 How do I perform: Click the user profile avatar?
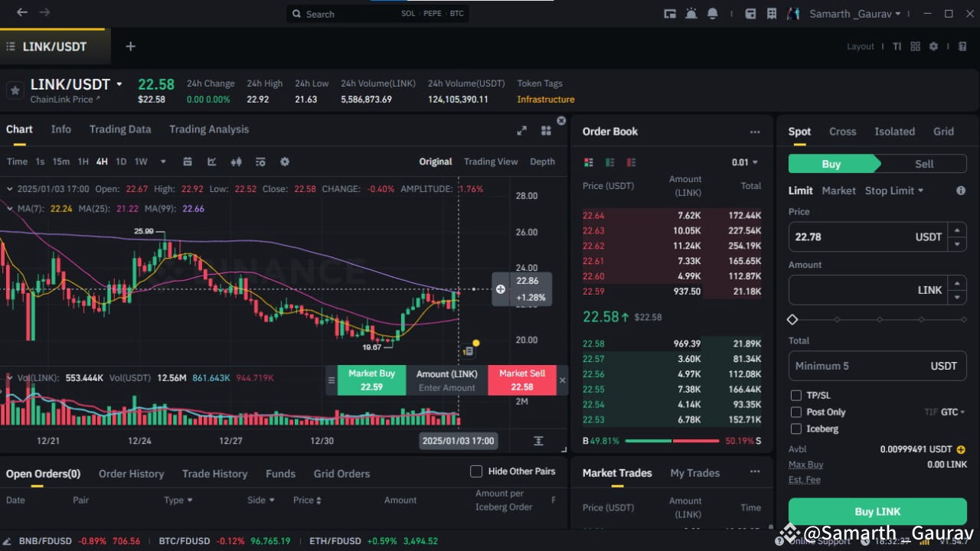point(794,14)
